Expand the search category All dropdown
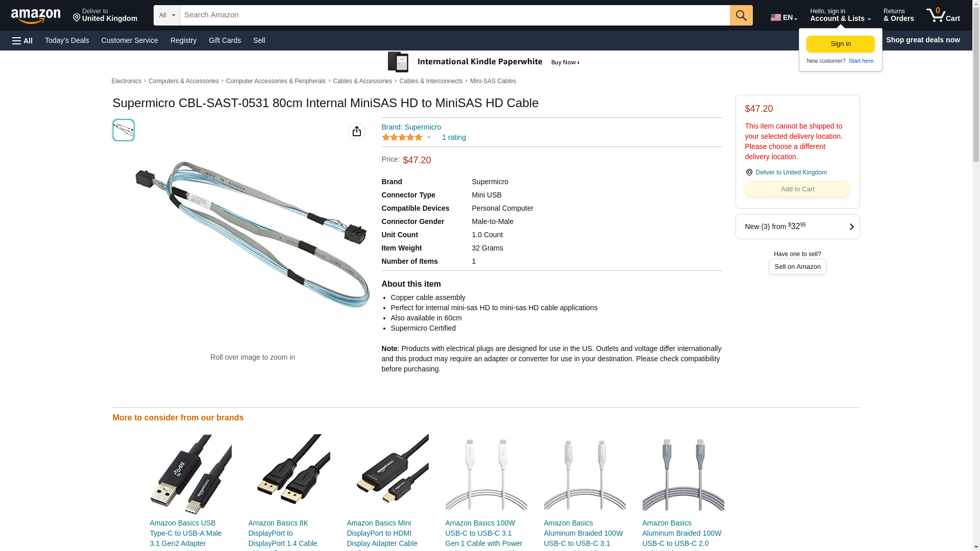This screenshot has width=980, height=551. [167, 15]
